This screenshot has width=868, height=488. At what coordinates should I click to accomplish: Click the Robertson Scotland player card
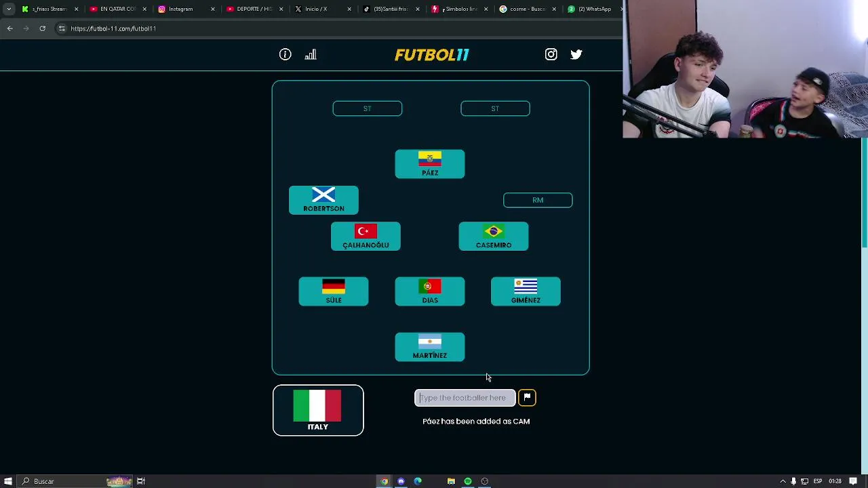tap(323, 200)
